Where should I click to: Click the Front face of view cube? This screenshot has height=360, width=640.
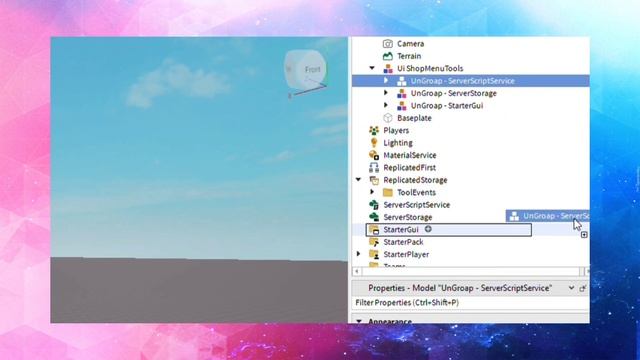pos(313,69)
